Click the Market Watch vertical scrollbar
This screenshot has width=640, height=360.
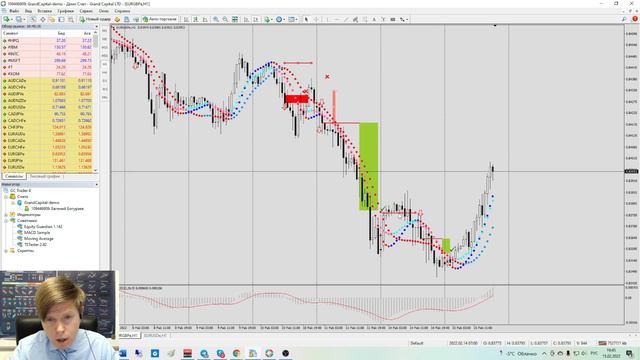pyautogui.click(x=96, y=101)
